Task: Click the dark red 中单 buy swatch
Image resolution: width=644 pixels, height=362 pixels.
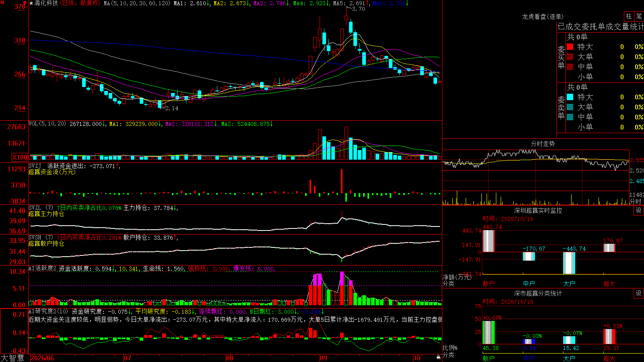Action: (x=570, y=67)
